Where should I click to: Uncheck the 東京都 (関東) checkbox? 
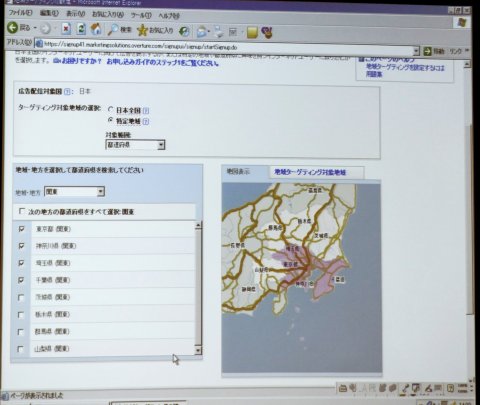(x=21, y=229)
